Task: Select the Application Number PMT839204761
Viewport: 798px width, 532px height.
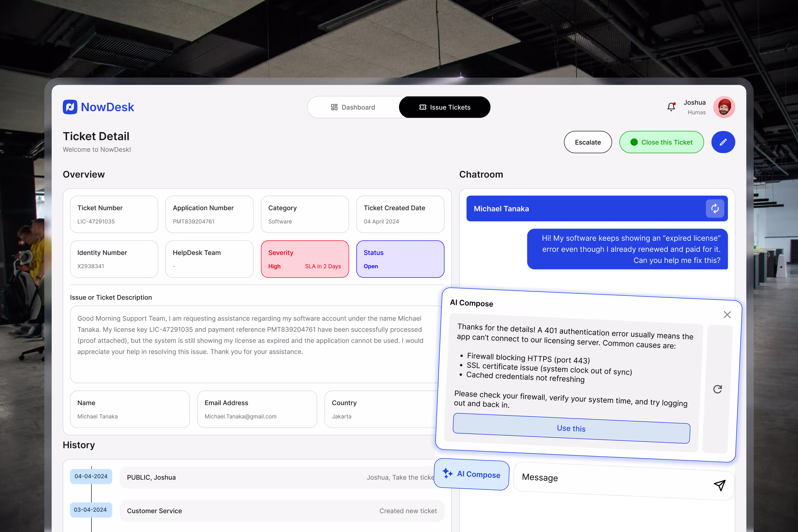Action: tap(209, 214)
